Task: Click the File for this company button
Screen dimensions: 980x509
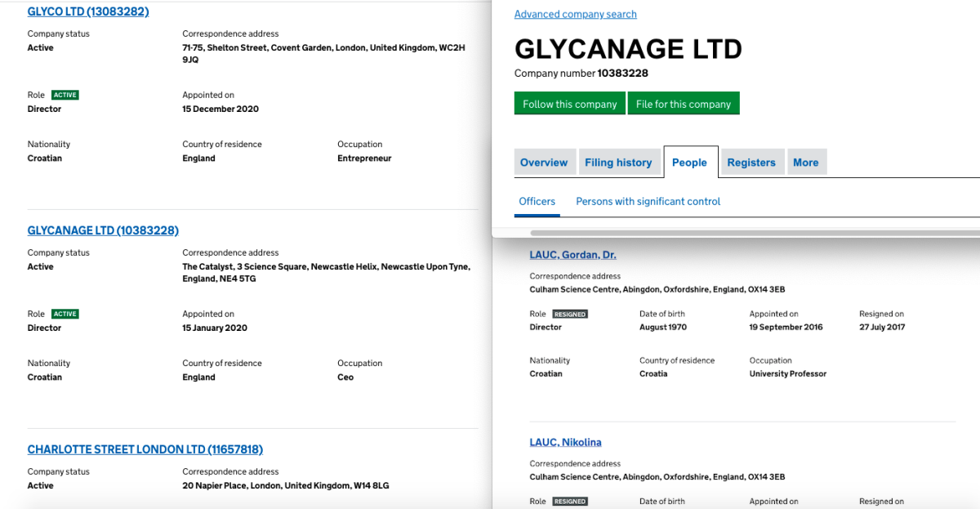Action: click(x=684, y=104)
